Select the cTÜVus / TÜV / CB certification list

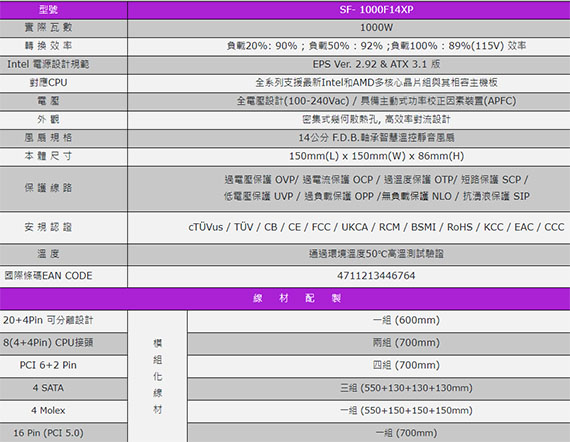(376, 227)
